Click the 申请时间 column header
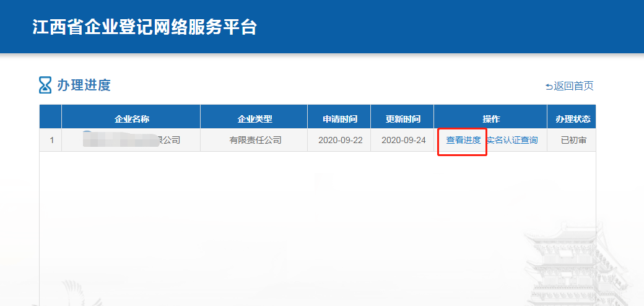 (x=340, y=118)
